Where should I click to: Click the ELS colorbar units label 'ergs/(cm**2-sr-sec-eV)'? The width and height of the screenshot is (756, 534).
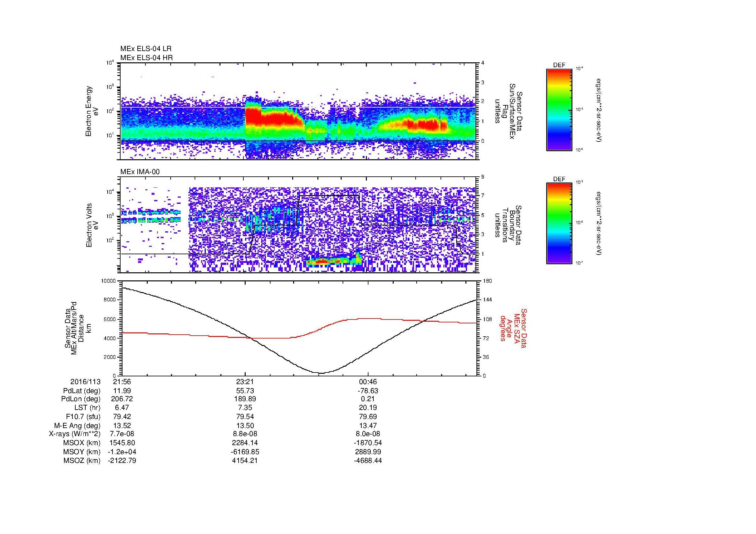click(x=599, y=110)
